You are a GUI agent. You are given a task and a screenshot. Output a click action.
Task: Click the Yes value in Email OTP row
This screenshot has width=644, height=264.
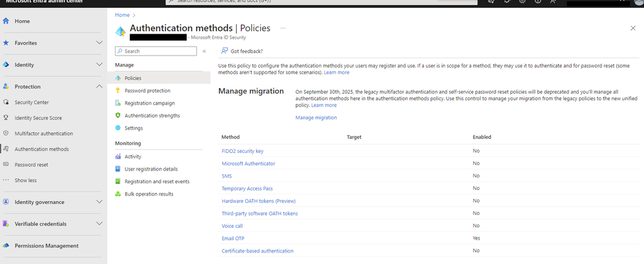coord(476,238)
